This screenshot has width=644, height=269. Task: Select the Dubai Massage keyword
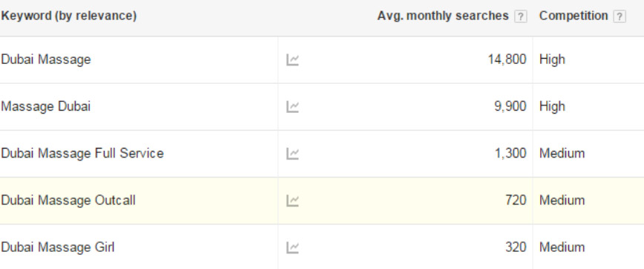pos(45,59)
